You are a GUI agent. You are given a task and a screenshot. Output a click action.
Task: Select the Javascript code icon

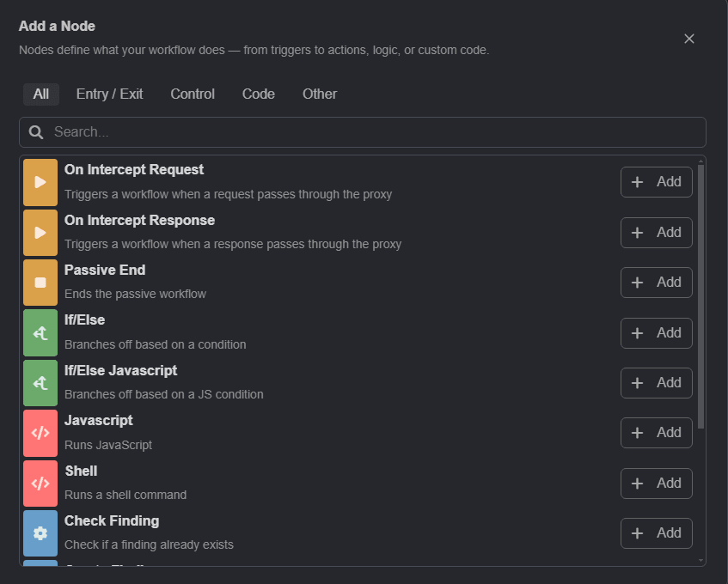coord(40,433)
